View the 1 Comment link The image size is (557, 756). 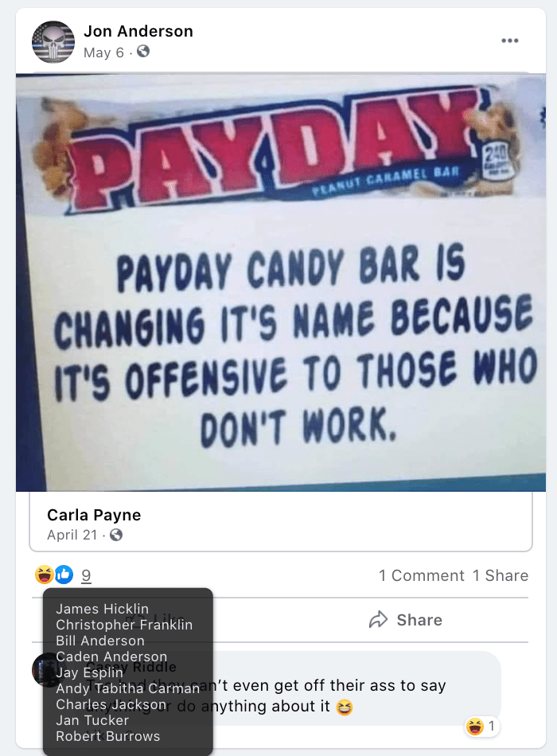tap(422, 575)
